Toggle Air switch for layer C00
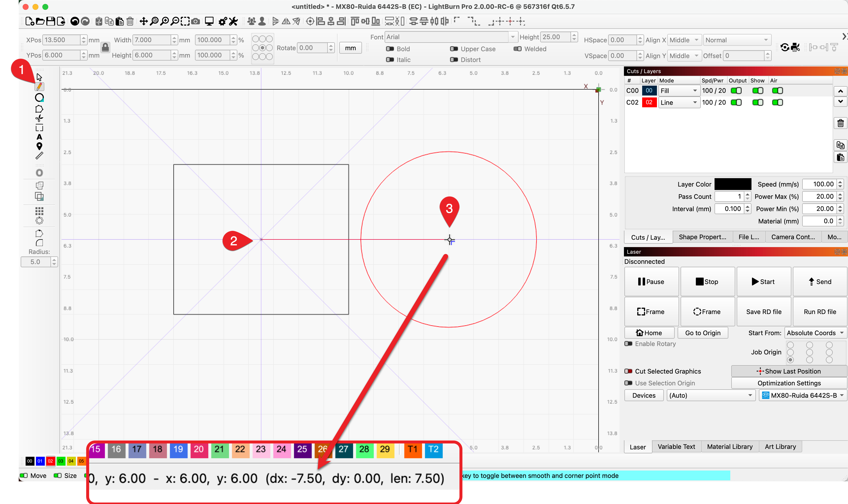The width and height of the screenshot is (848, 504). tap(777, 91)
